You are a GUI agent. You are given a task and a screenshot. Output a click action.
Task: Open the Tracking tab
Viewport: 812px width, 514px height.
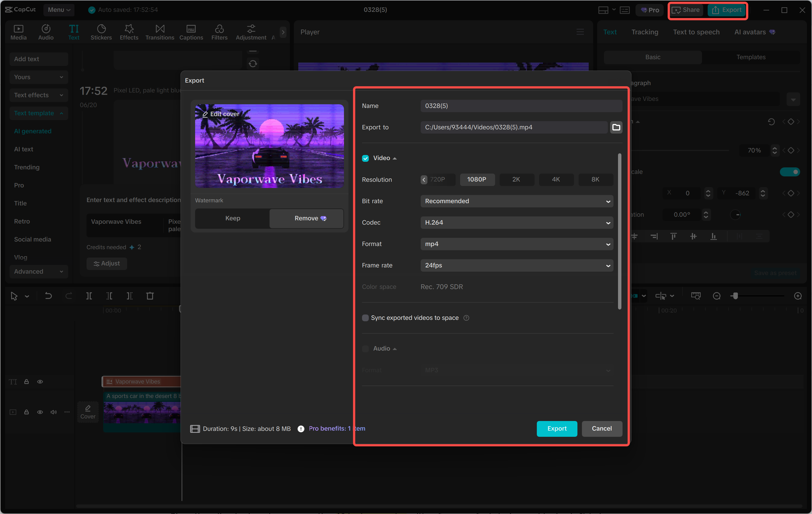point(645,32)
